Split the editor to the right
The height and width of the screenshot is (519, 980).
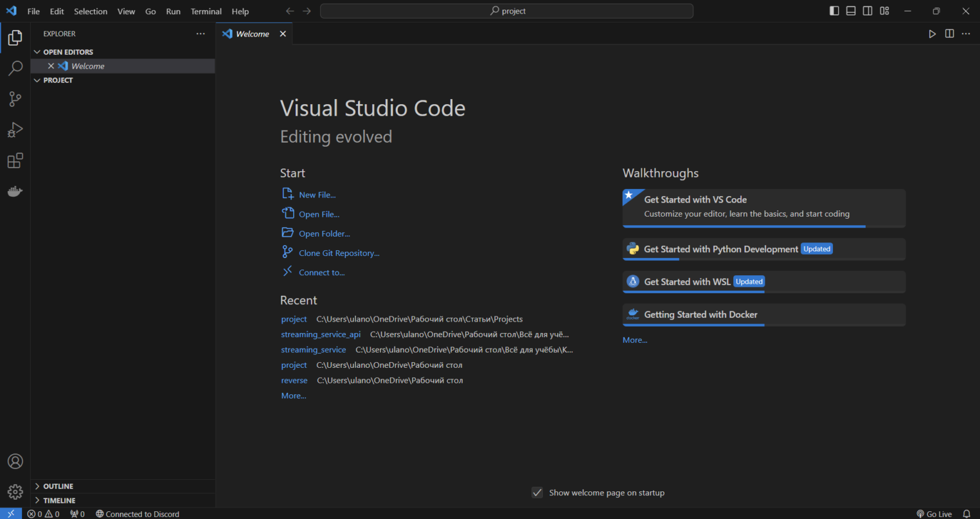coord(949,34)
